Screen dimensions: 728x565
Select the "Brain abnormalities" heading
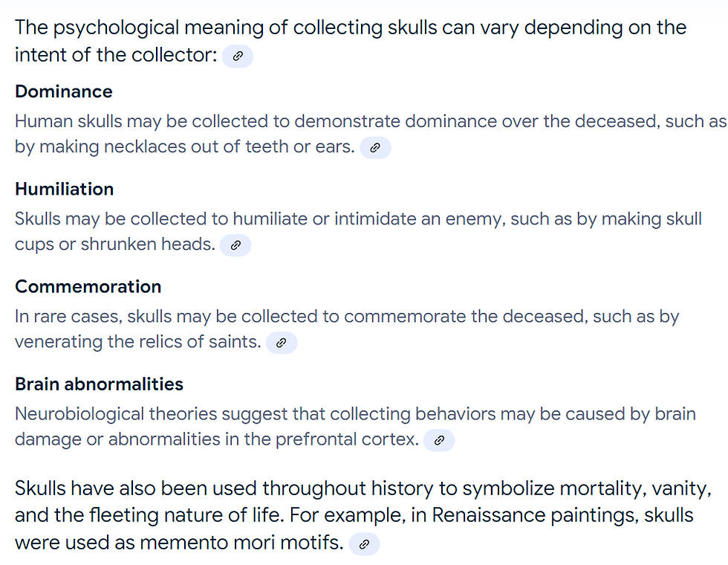pyautogui.click(x=99, y=384)
